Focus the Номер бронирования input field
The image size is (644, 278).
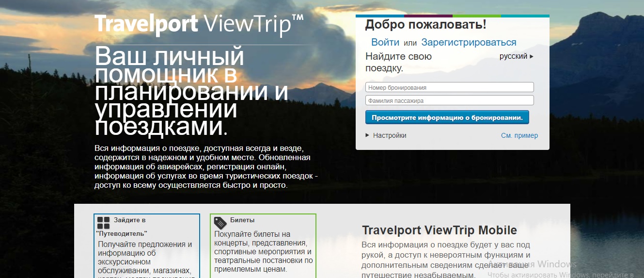pyautogui.click(x=449, y=87)
